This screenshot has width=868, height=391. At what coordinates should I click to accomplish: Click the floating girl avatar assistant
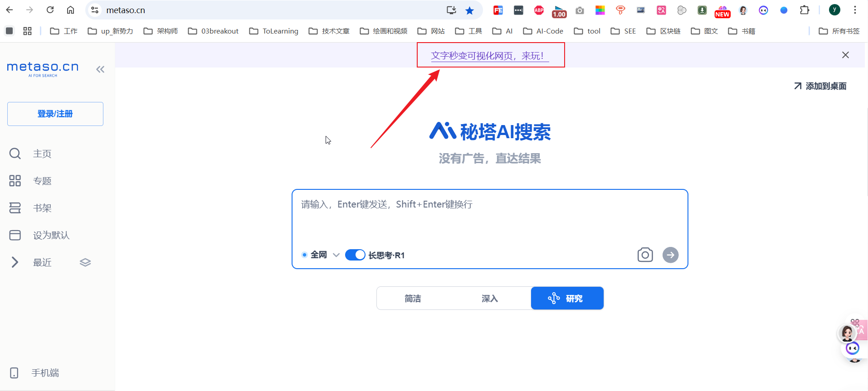tap(847, 333)
